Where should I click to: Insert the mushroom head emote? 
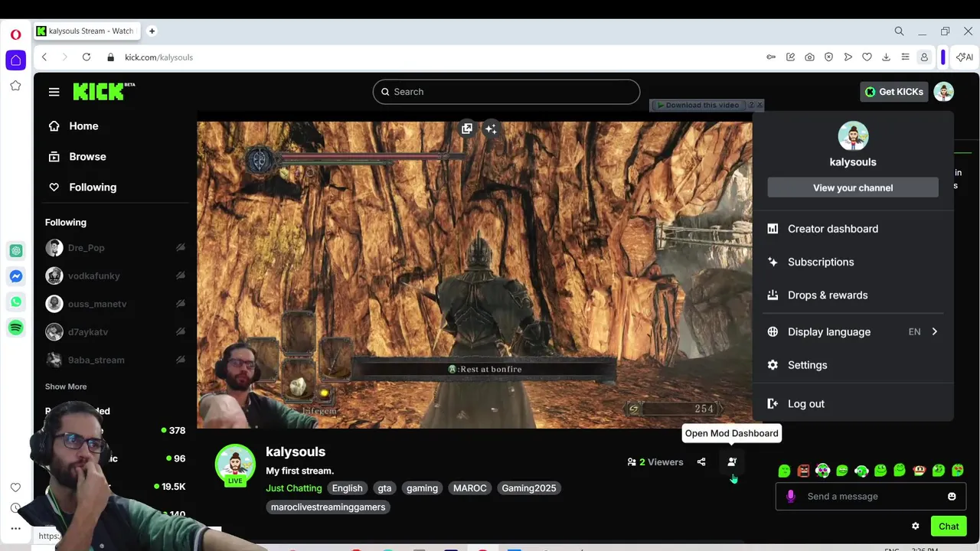[x=919, y=471]
